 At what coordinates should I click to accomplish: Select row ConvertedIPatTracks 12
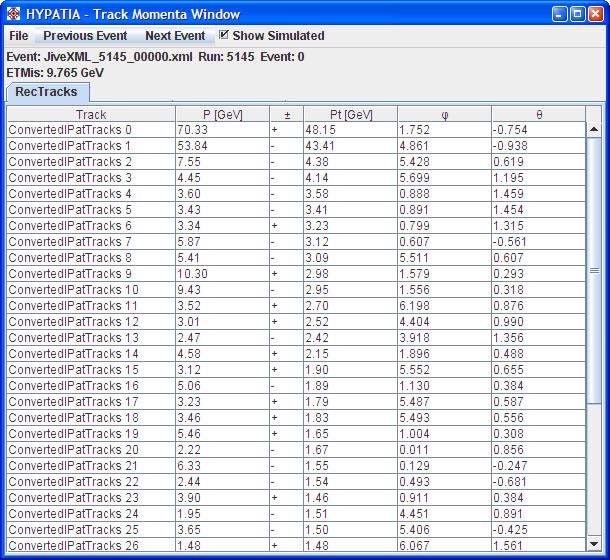296,321
